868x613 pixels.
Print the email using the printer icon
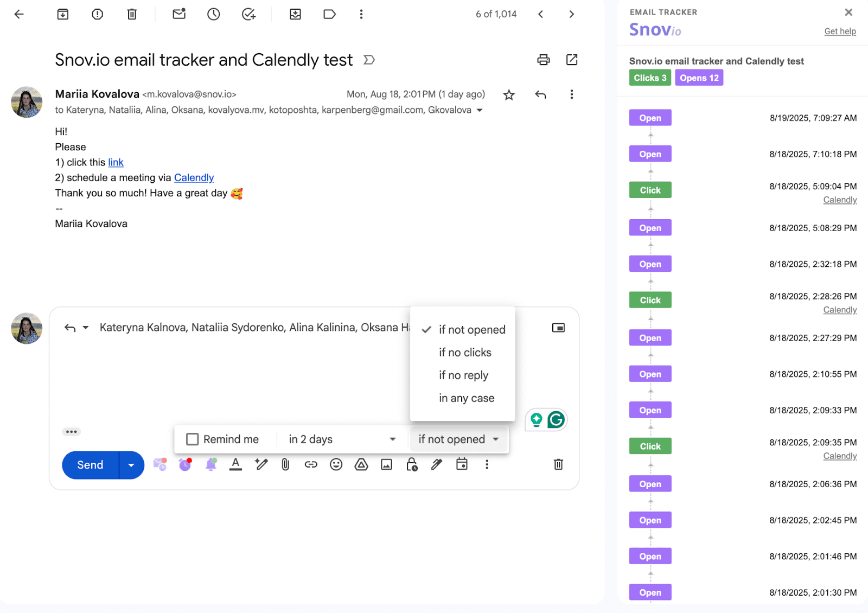543,60
